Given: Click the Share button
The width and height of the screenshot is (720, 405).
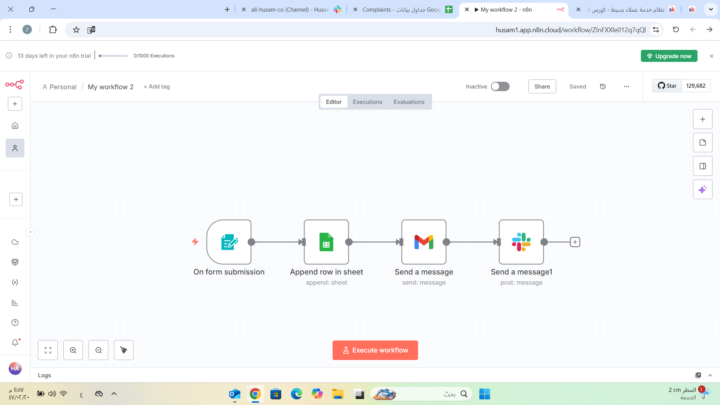Looking at the screenshot, I should (542, 86).
